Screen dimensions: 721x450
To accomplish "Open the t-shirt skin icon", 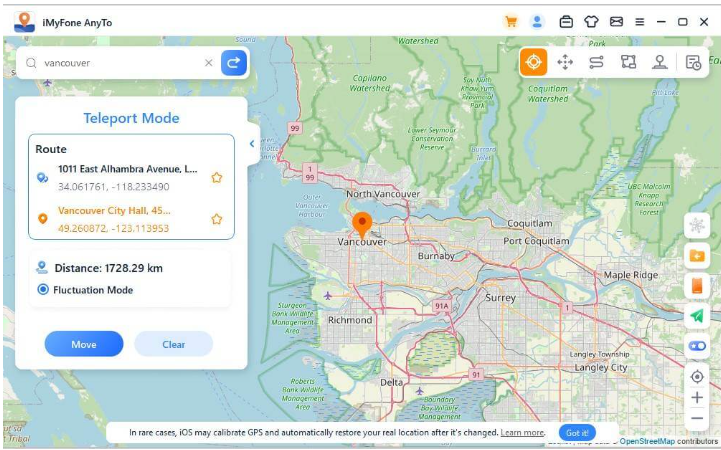I will click(x=591, y=22).
